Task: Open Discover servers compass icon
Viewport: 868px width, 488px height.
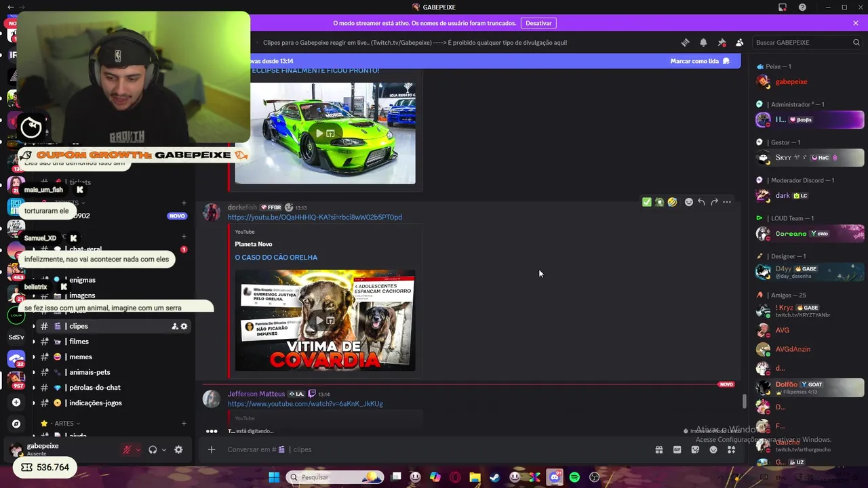Action: (x=16, y=424)
